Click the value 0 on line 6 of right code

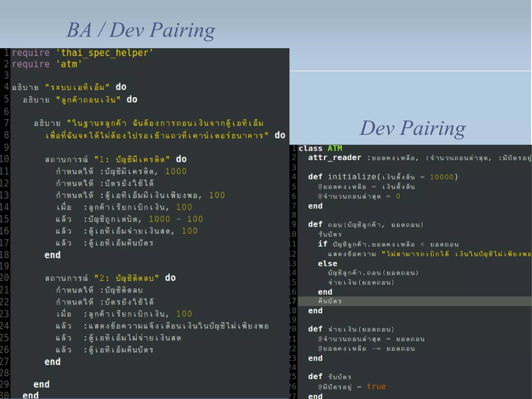pos(398,196)
